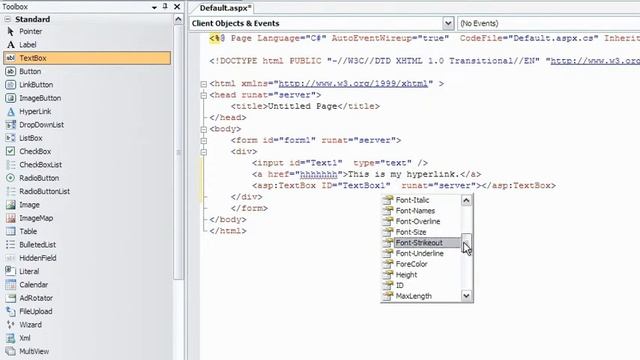The height and width of the screenshot is (360, 640).
Task: Collapse the form tag outline region
Action: point(204,141)
